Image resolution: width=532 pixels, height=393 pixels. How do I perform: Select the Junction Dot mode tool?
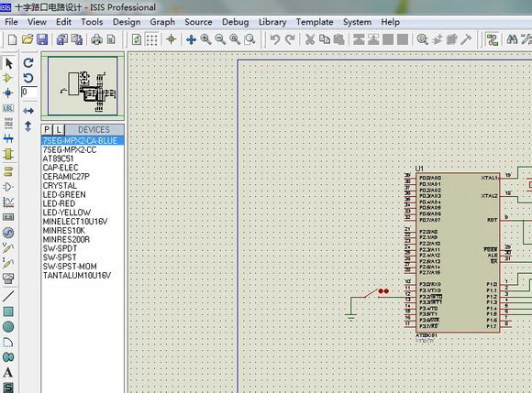click(x=8, y=93)
